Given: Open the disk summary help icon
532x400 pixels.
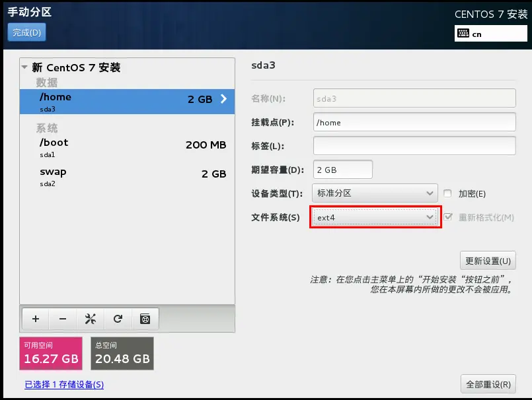Looking at the screenshot, I should (x=145, y=319).
